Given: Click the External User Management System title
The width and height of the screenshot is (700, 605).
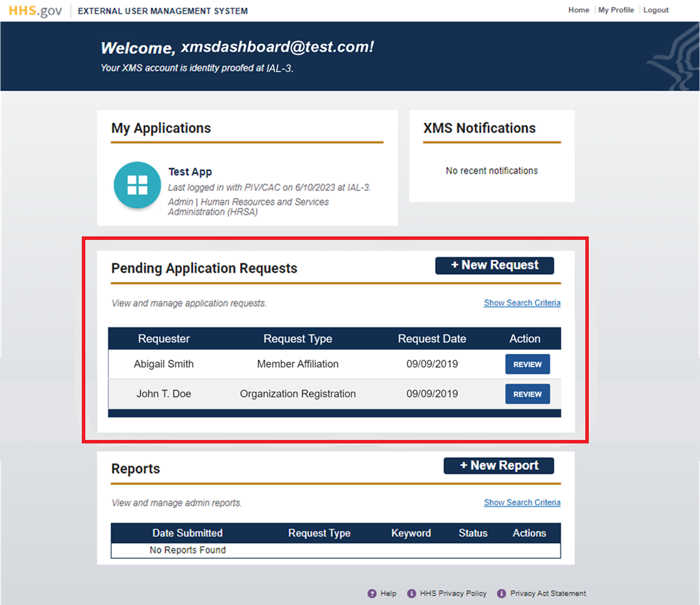Looking at the screenshot, I should click(x=163, y=10).
